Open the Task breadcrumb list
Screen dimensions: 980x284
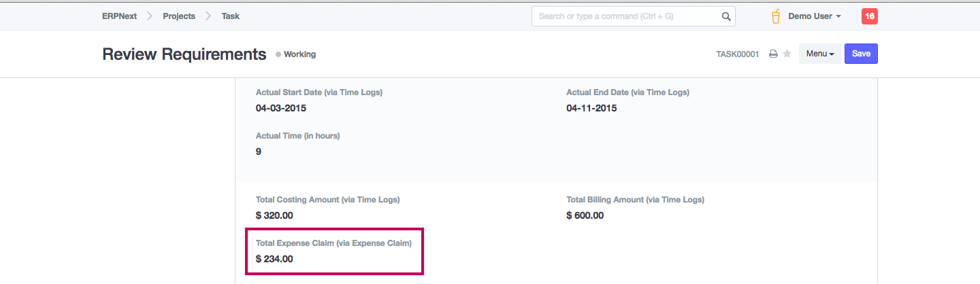pyautogui.click(x=231, y=16)
